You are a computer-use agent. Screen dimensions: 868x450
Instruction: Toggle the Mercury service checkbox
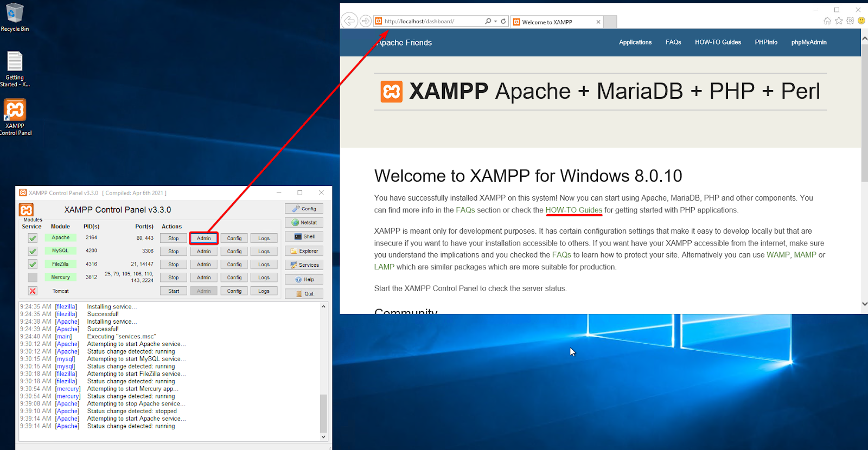pyautogui.click(x=33, y=277)
